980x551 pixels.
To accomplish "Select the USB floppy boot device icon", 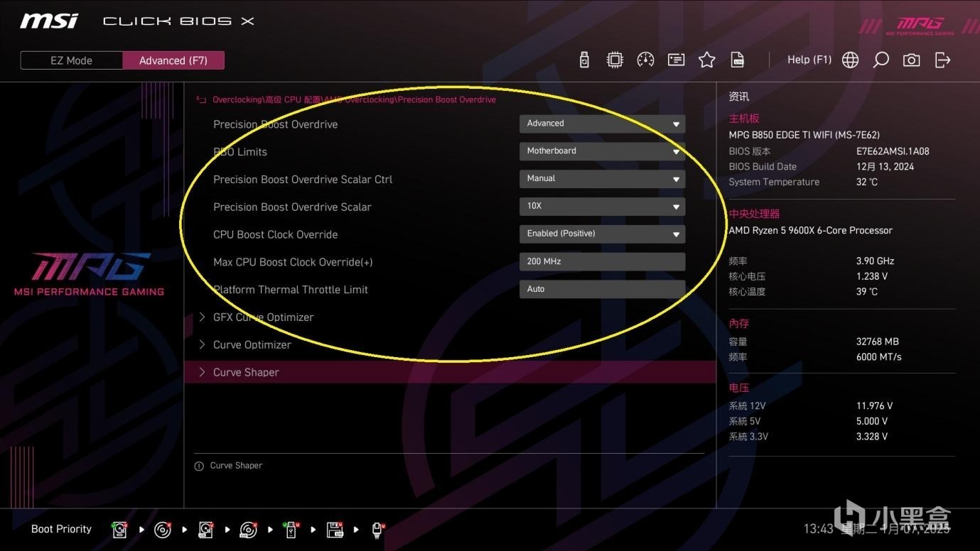I will pyautogui.click(x=335, y=530).
